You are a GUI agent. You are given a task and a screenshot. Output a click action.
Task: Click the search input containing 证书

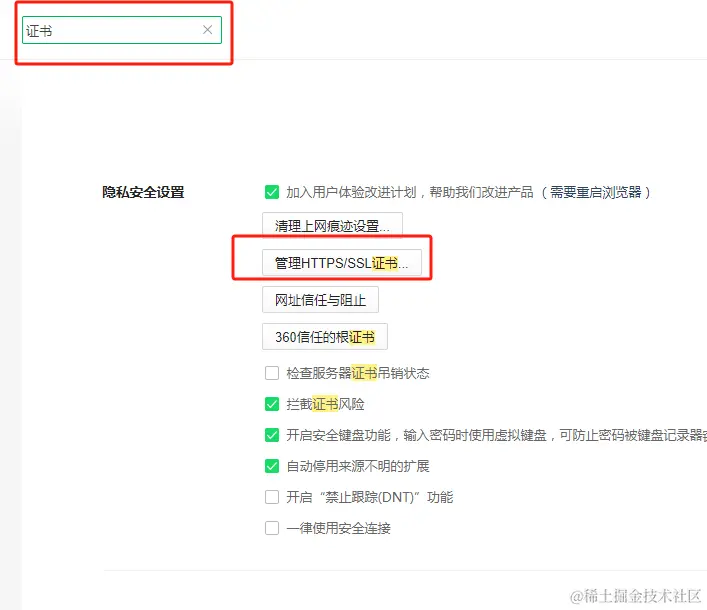pyautogui.click(x=122, y=30)
